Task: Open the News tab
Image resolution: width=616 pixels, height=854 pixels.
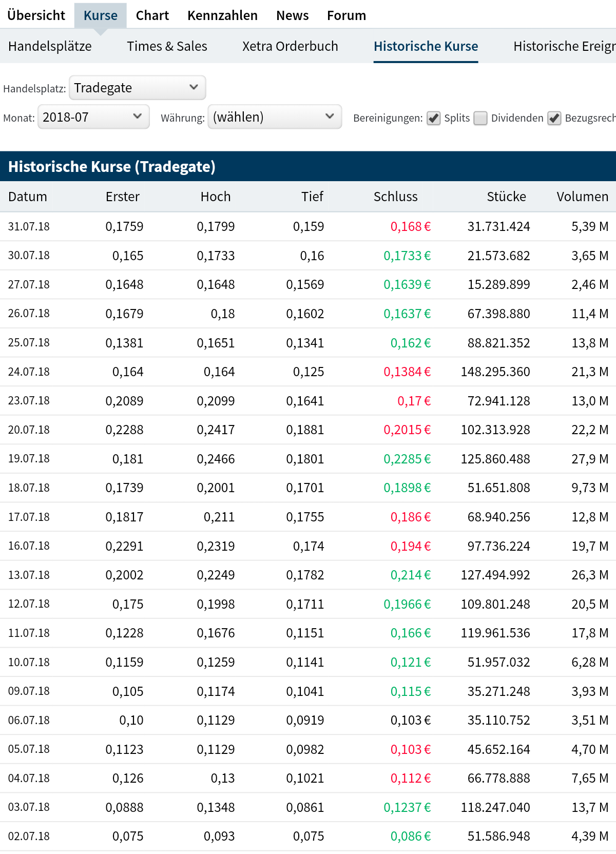Action: (x=292, y=15)
